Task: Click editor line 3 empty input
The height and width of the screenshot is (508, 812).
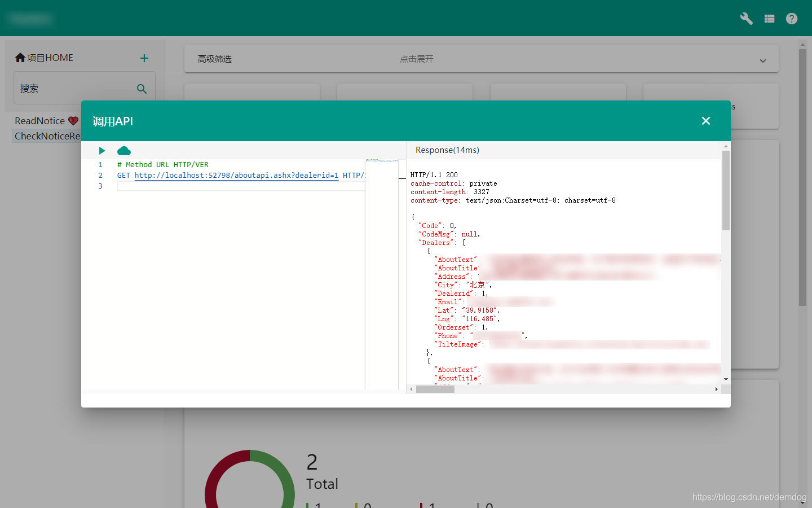Action: pyautogui.click(x=241, y=186)
